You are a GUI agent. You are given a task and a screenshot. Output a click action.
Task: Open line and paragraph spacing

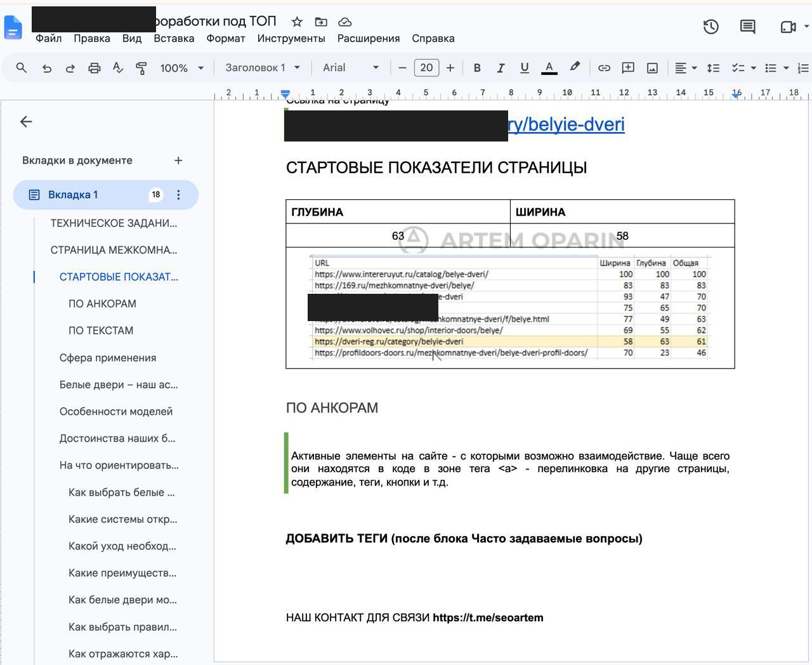tap(713, 68)
